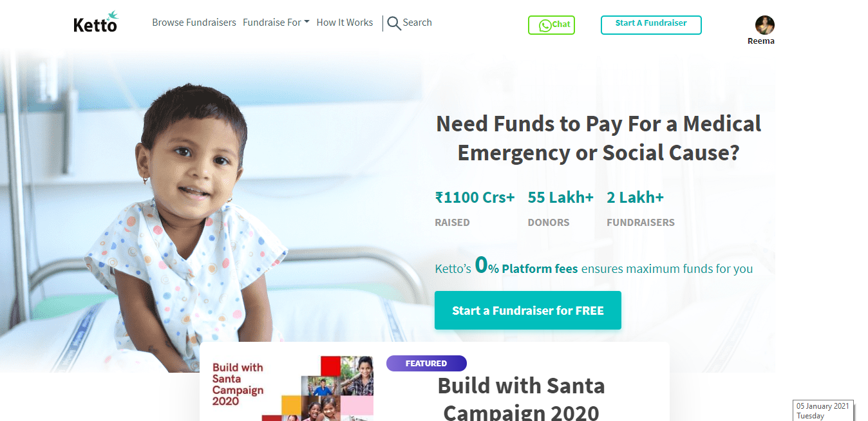
Task: Expand the Fundraise For dropdown arrow
Action: [307, 22]
